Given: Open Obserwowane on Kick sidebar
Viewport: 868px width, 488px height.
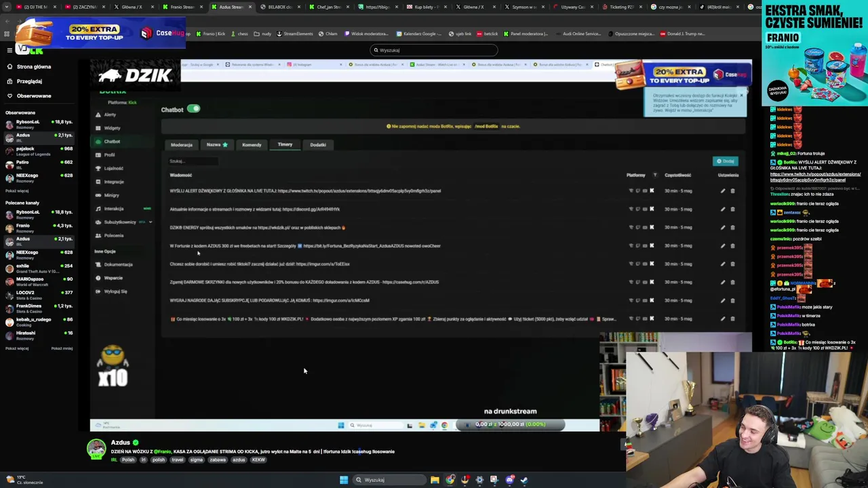Looking at the screenshot, I should [x=28, y=96].
